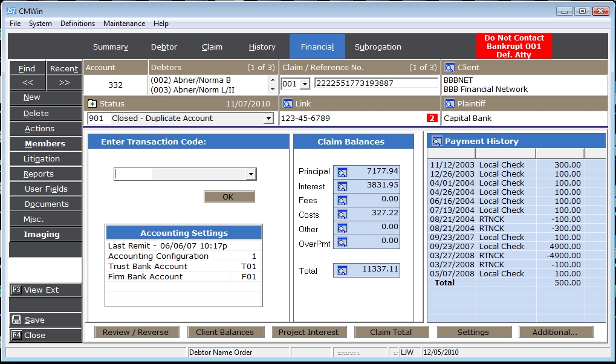Open the Client lookup magnifier icon
The image size is (616, 364).
(450, 68)
